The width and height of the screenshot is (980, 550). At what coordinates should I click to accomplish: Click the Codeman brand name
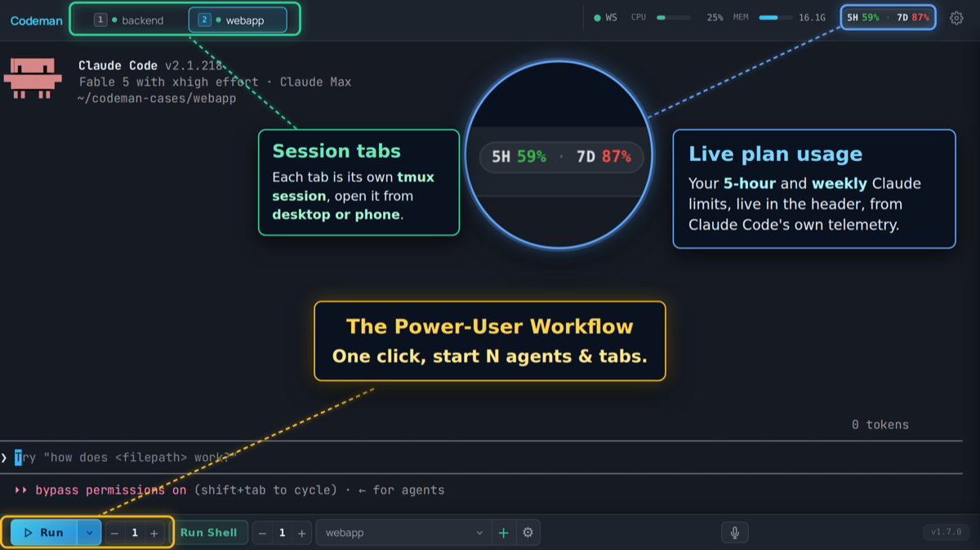coord(36,20)
